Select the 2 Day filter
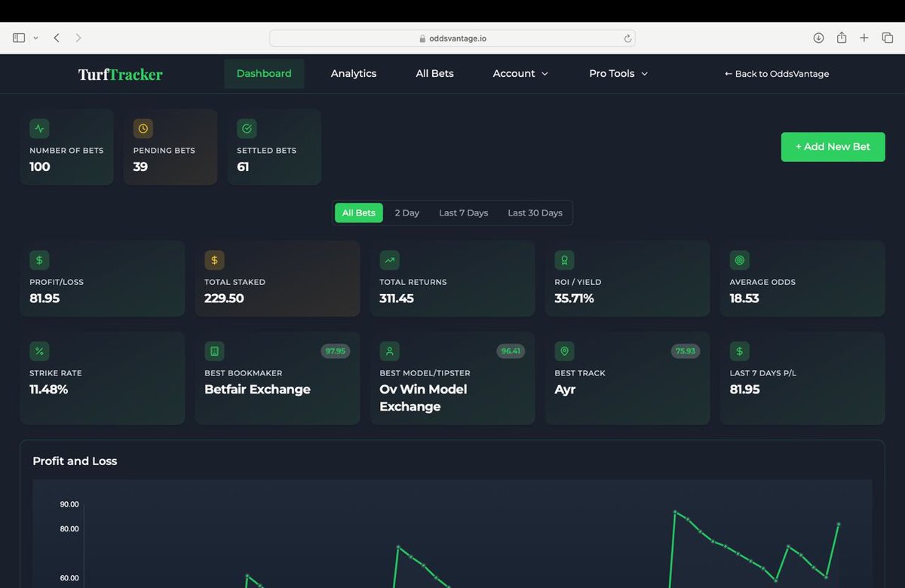Viewport: 905px width, 588px height. (x=407, y=213)
